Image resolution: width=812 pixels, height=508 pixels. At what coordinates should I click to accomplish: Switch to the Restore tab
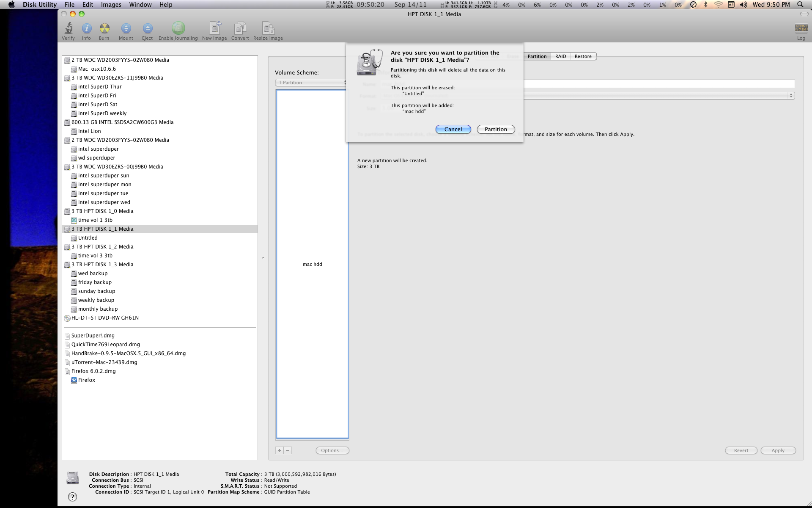(583, 56)
